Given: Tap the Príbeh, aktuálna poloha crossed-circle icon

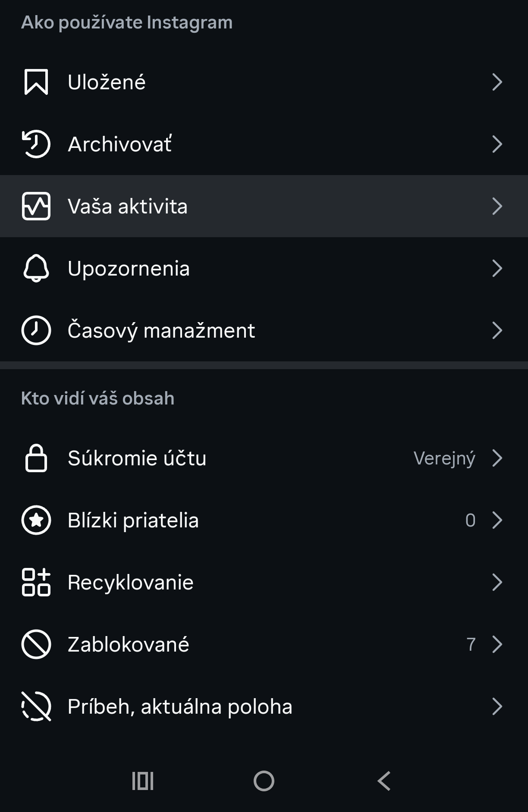Looking at the screenshot, I should [x=36, y=706].
